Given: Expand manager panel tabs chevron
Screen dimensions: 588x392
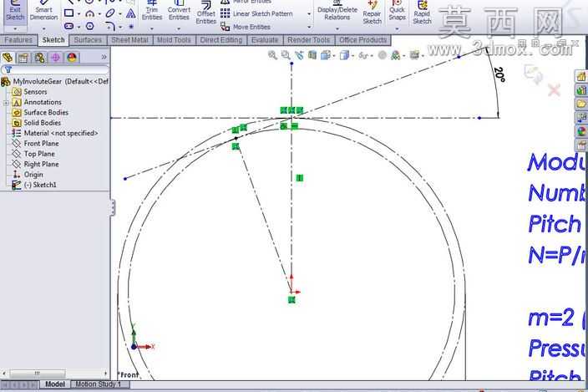Looking at the screenshot, I should point(104,58).
